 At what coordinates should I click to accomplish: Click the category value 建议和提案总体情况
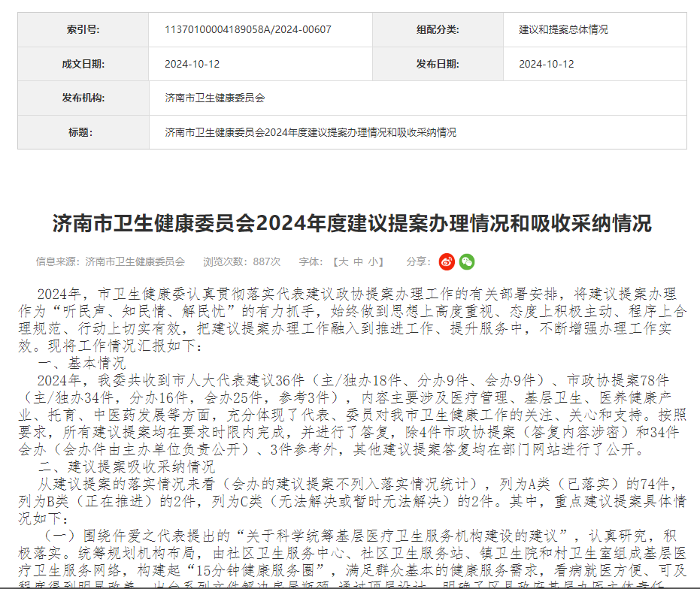point(563,30)
